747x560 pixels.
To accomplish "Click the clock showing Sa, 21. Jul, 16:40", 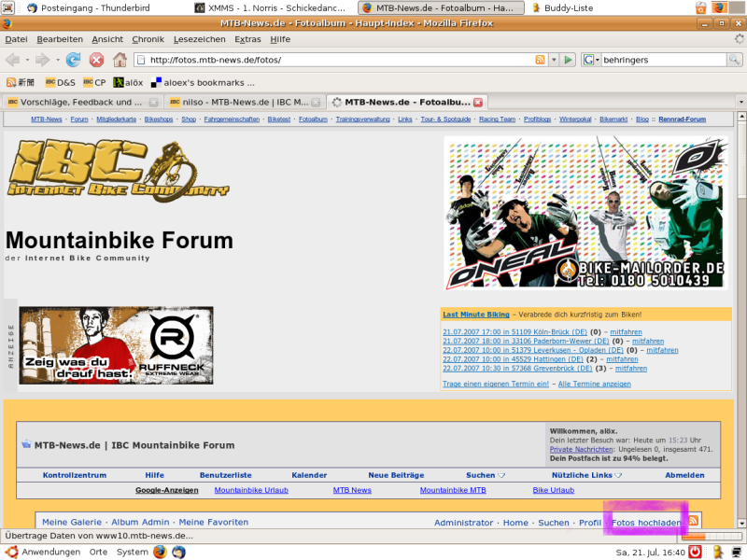I will pos(650,553).
